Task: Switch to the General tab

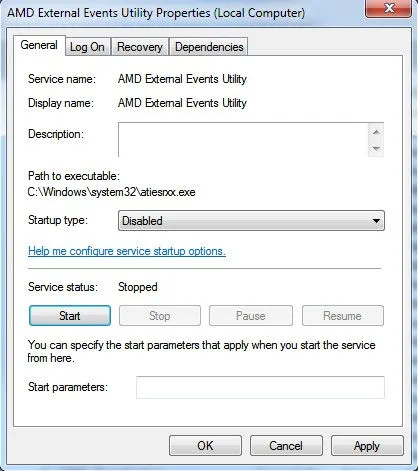Action: click(x=39, y=45)
